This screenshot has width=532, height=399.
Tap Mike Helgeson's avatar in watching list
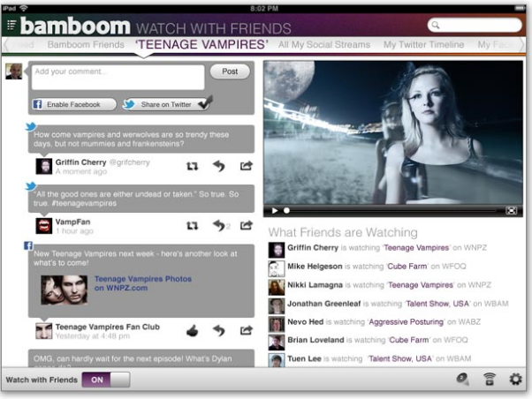[x=277, y=269]
